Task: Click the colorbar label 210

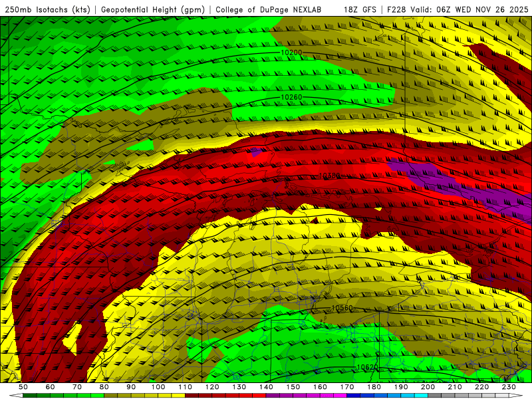Action: click(x=455, y=387)
